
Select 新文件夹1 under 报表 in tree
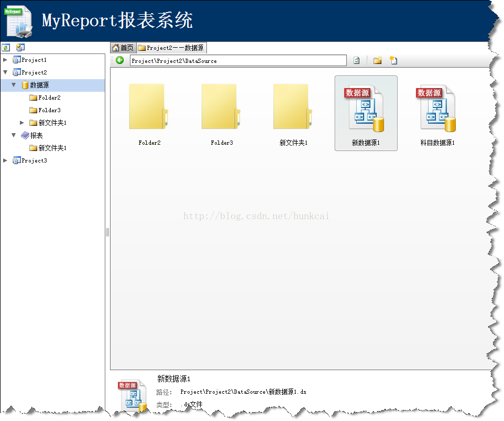tap(52, 148)
